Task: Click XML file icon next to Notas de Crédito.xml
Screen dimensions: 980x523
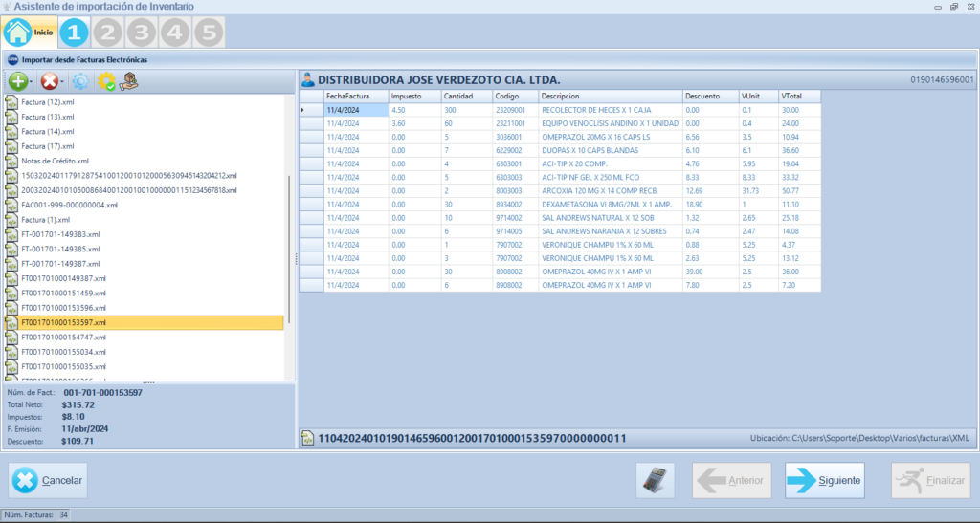Action: click(11, 161)
